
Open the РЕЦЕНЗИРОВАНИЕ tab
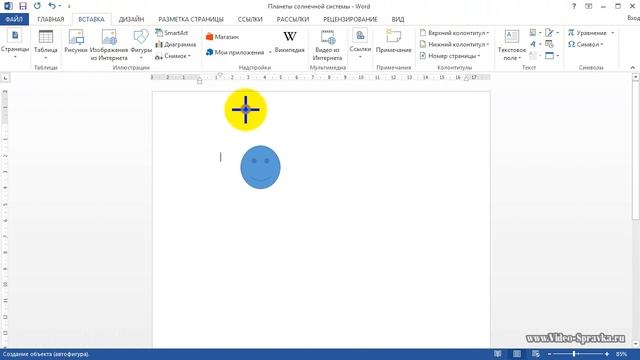click(350, 19)
